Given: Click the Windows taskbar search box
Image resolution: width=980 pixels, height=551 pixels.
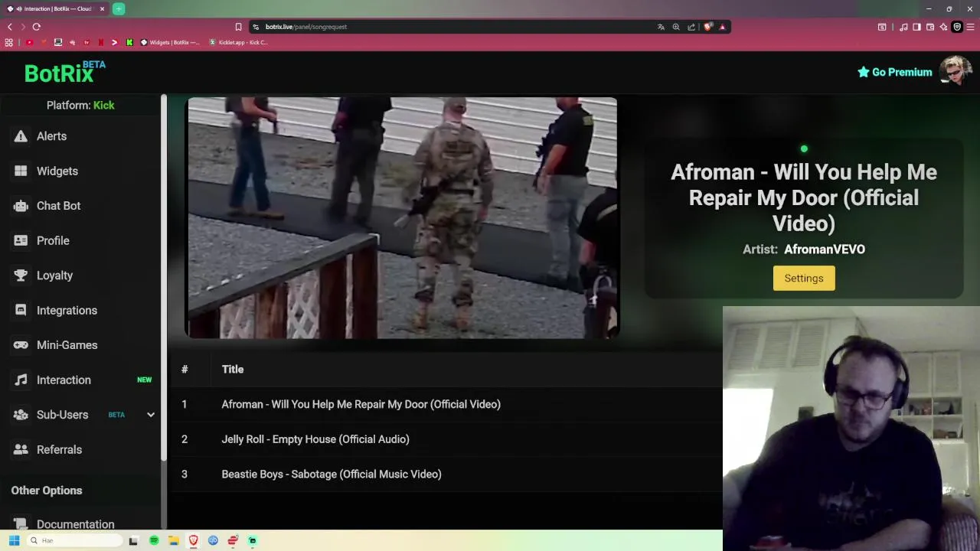Looking at the screenshot, I should (x=75, y=540).
